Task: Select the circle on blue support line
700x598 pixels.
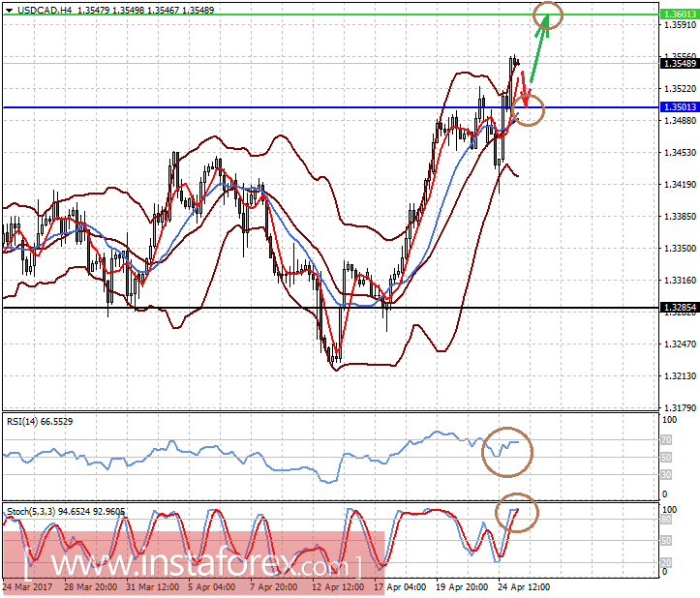Action: pyautogui.click(x=528, y=109)
